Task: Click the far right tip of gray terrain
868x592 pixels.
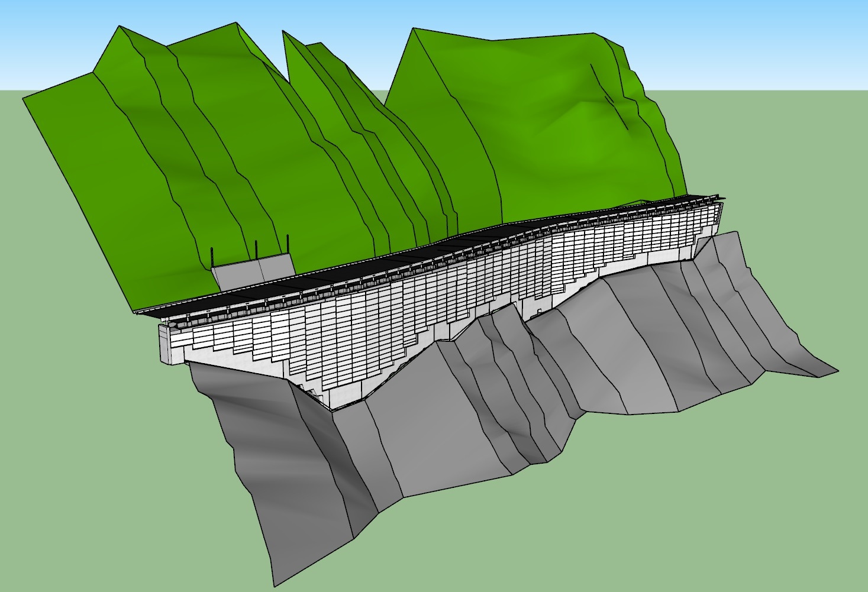Action: (x=834, y=371)
